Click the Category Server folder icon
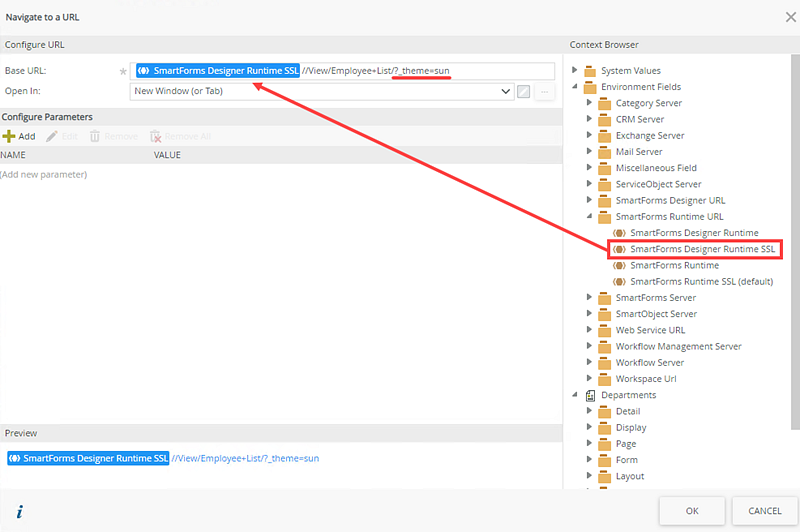The width and height of the screenshot is (800, 532). point(605,103)
